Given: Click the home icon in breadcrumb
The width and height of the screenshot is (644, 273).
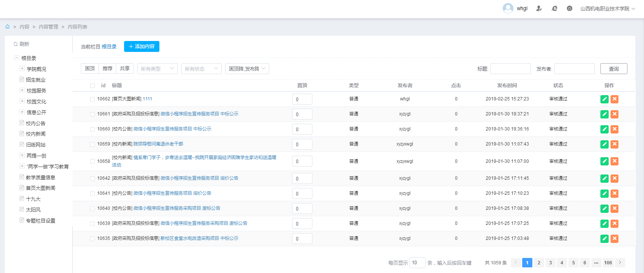Looking at the screenshot, I should pyautogui.click(x=8, y=27).
